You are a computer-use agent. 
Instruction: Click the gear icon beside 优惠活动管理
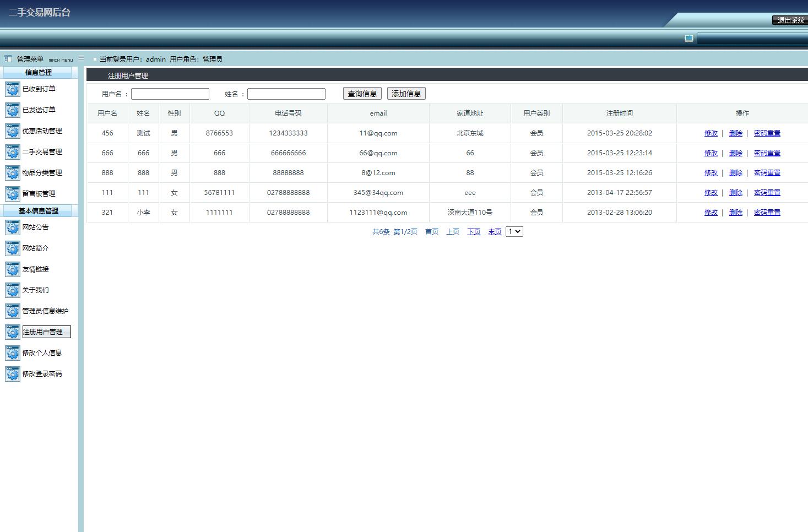point(12,131)
